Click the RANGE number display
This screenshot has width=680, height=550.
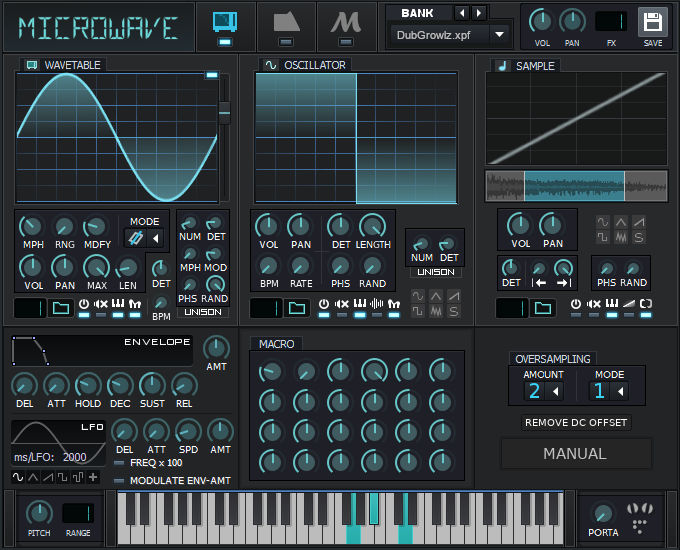click(x=78, y=513)
